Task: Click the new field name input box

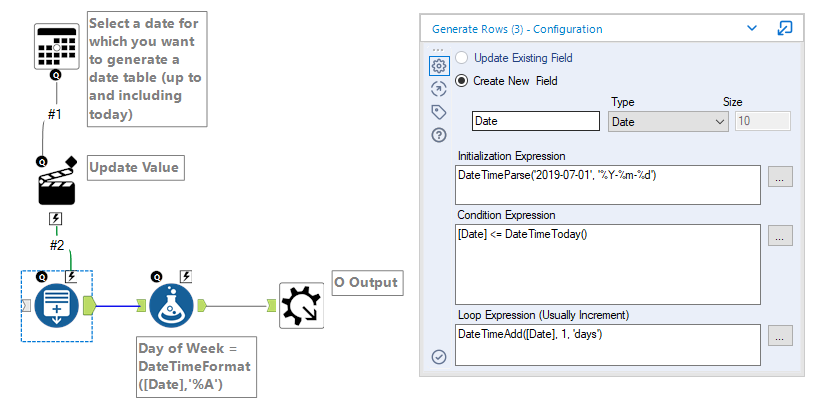Action: [535, 121]
